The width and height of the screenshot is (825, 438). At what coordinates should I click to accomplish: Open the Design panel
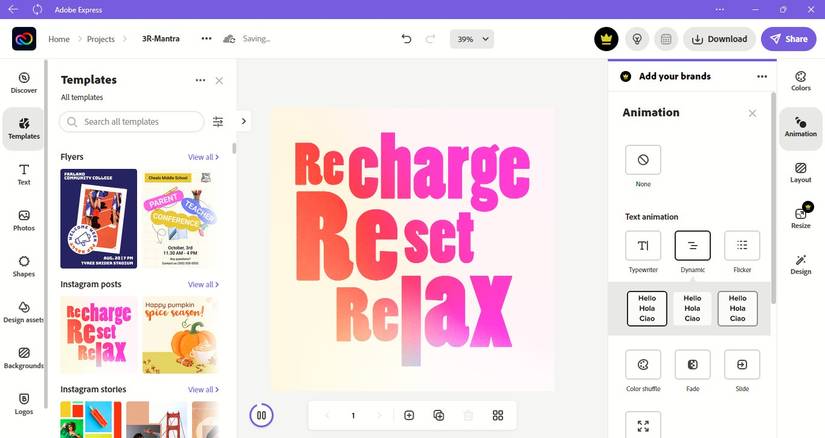800,264
